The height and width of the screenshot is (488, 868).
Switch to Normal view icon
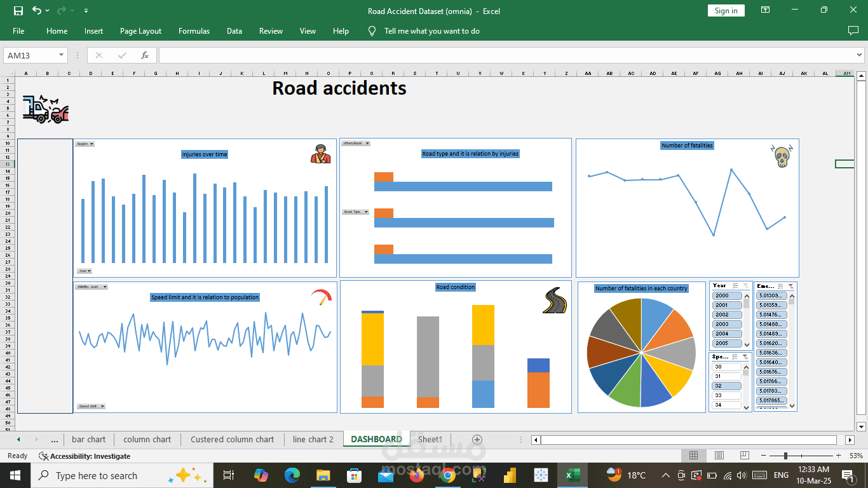[694, 456]
